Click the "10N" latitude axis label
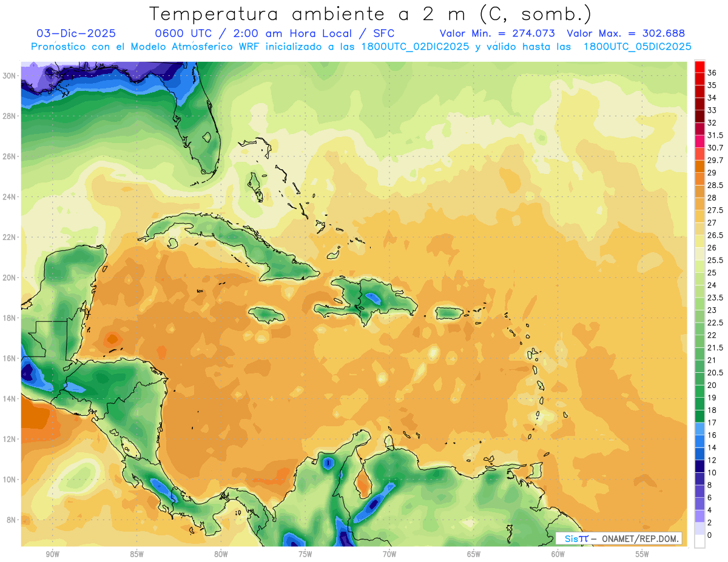Image resolution: width=728 pixels, height=562 pixels. 9,480
